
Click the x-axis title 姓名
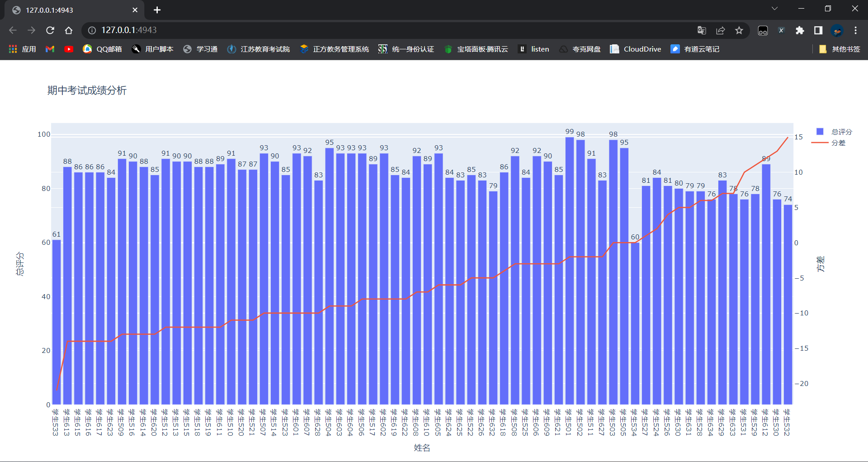(422, 448)
